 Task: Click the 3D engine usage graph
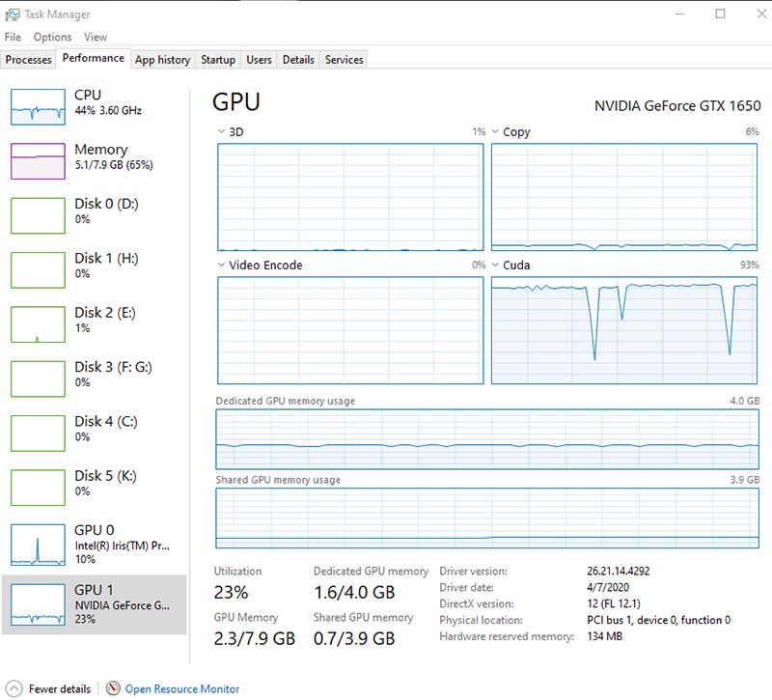(x=350, y=197)
